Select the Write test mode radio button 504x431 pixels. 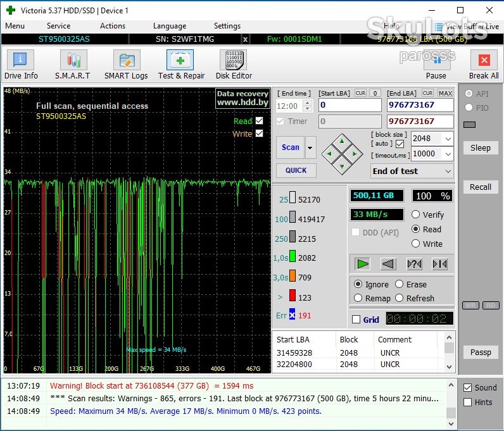[x=415, y=244]
